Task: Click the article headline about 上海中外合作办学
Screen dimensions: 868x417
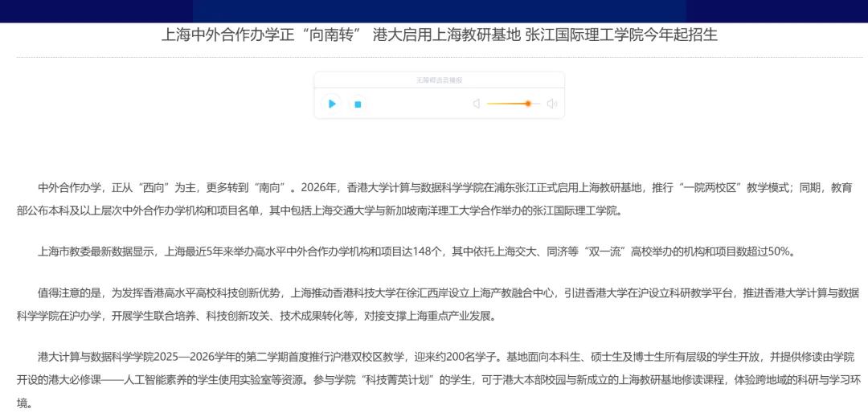Action: click(x=439, y=35)
